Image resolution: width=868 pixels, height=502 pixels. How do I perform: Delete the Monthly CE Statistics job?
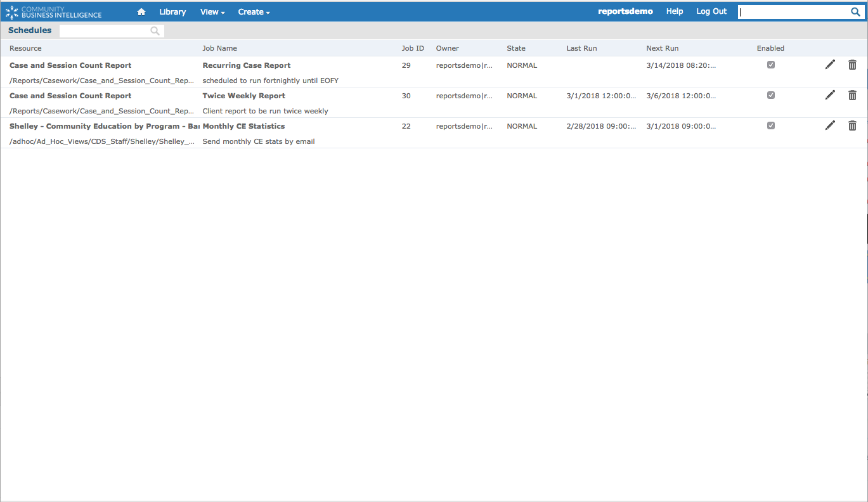852,125
